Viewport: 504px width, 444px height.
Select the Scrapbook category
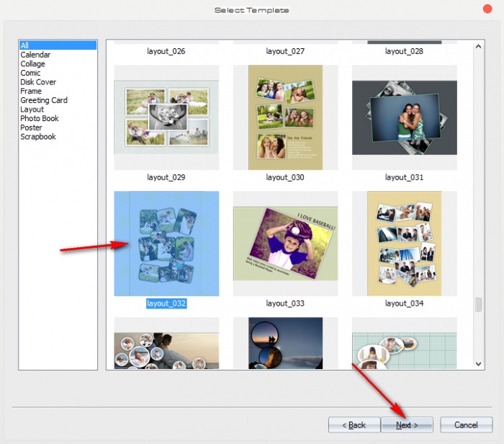click(x=38, y=137)
